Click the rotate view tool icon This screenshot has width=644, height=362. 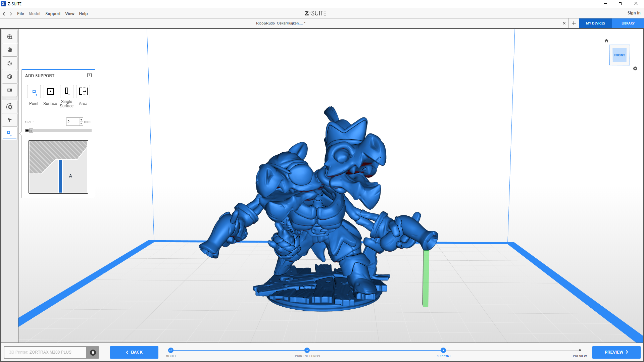pyautogui.click(x=10, y=63)
